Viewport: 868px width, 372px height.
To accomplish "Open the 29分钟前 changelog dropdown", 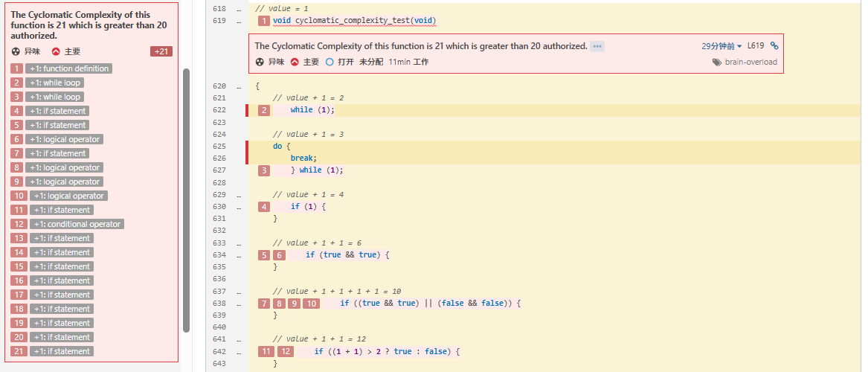I will 722,46.
